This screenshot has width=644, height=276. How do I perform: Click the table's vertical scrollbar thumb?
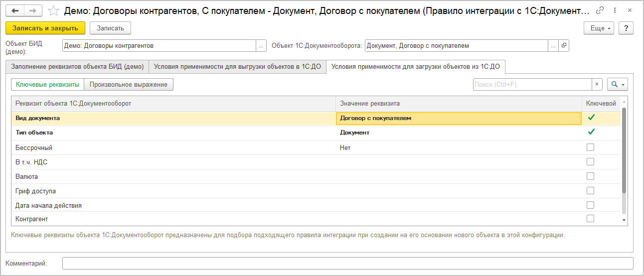(x=624, y=149)
